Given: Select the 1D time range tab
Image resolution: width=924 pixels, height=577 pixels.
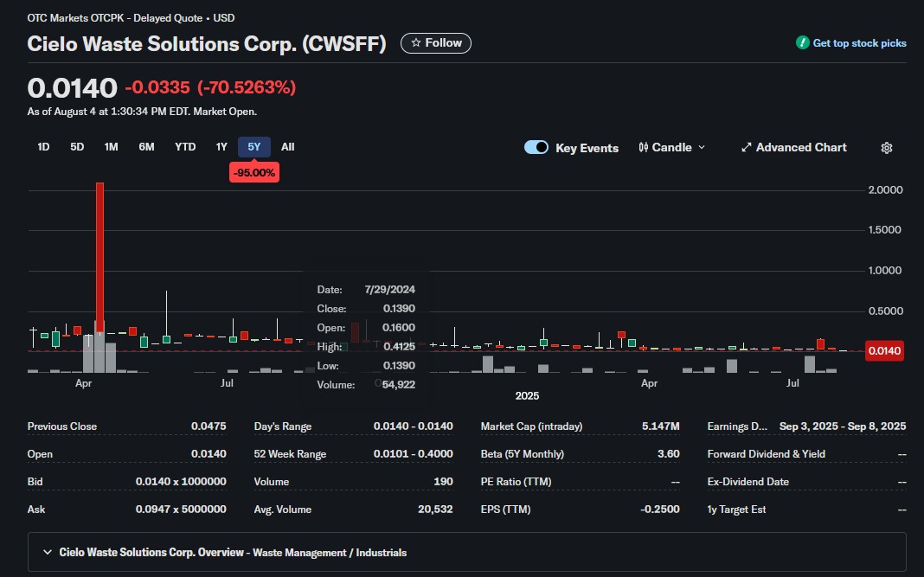Looking at the screenshot, I should [43, 147].
